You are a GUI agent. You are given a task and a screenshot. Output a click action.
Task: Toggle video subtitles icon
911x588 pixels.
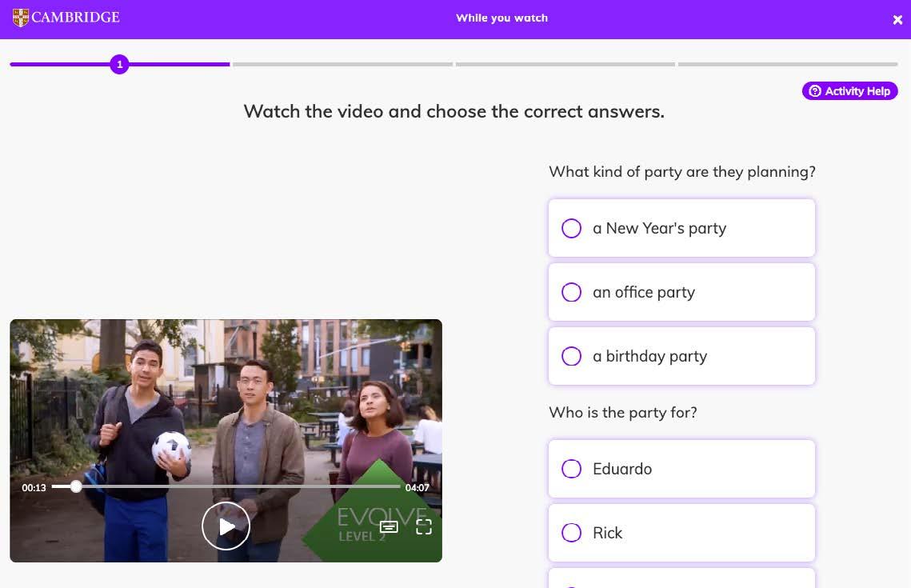pyautogui.click(x=389, y=526)
